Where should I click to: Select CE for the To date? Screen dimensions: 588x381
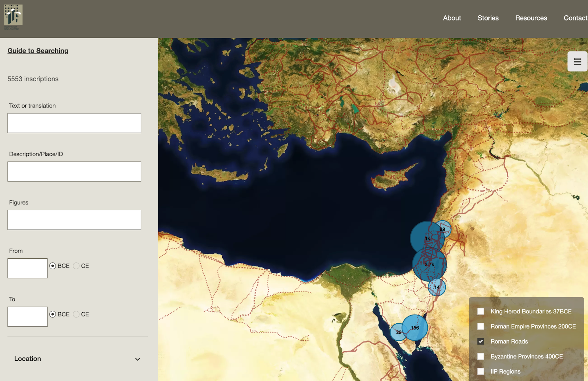point(76,314)
